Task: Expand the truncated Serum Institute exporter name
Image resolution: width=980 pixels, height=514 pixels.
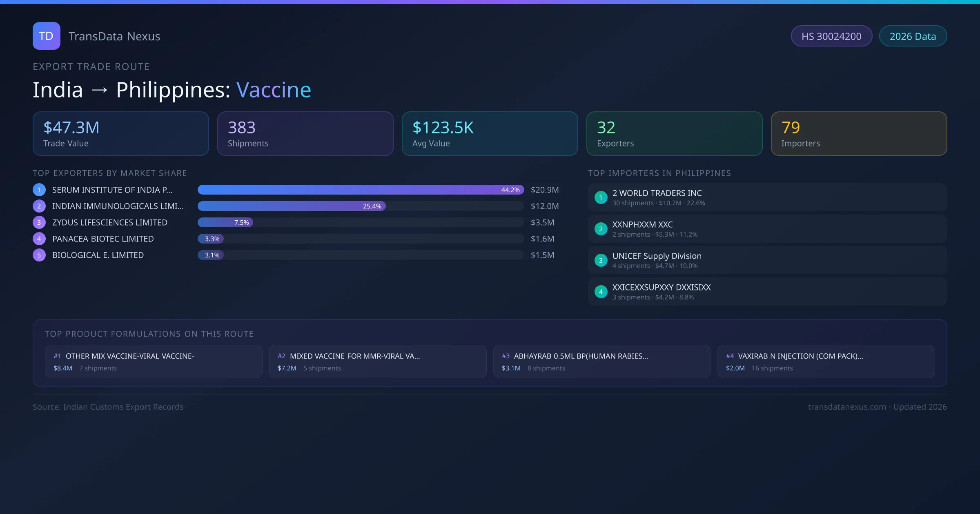Action: [112, 190]
